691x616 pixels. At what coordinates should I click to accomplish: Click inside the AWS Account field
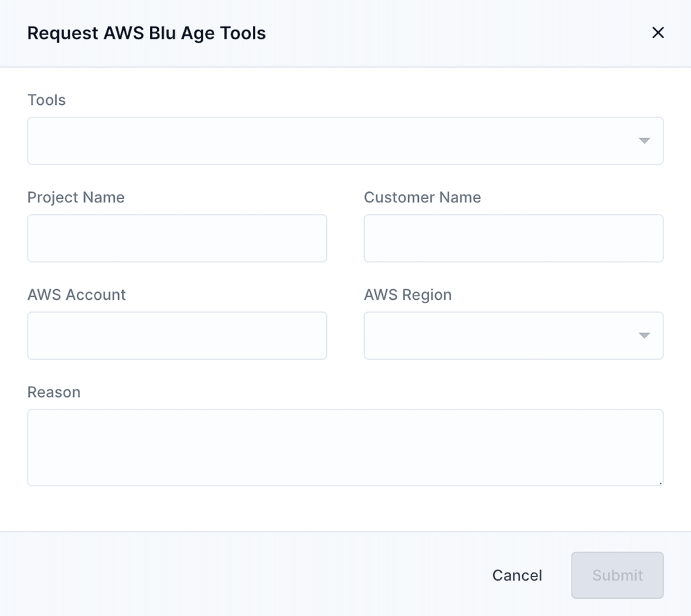pos(177,336)
